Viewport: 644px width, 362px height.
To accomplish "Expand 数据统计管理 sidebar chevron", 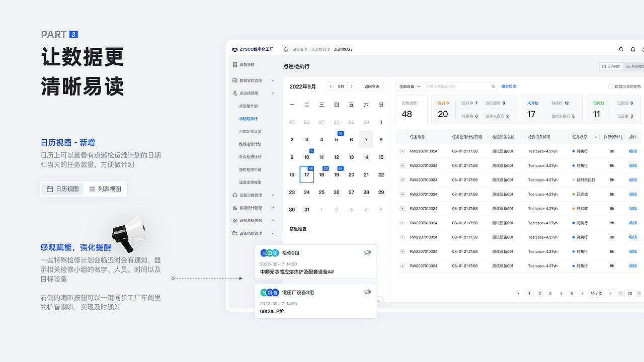I will pos(273,208).
